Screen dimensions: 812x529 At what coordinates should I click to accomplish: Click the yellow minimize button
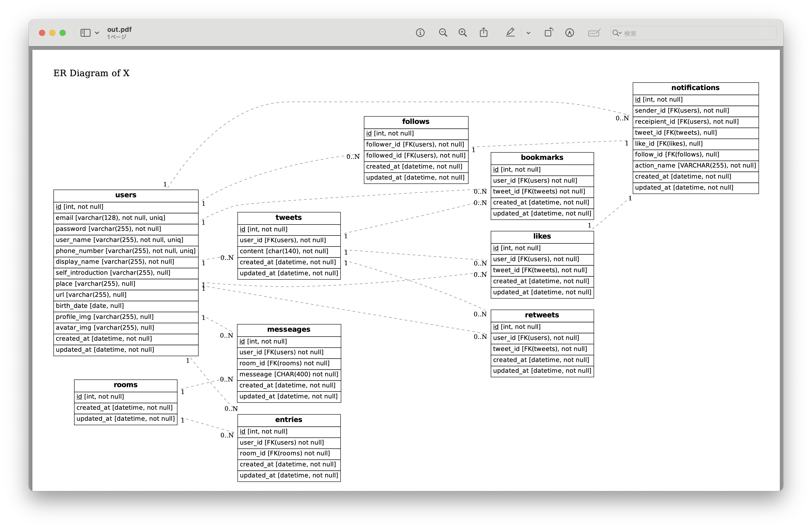(x=52, y=33)
